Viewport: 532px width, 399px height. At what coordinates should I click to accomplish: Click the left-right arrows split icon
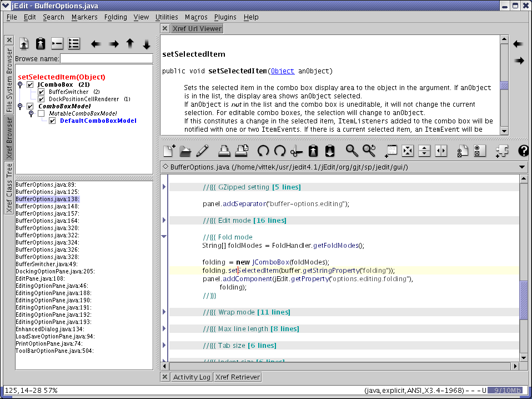coord(441,151)
